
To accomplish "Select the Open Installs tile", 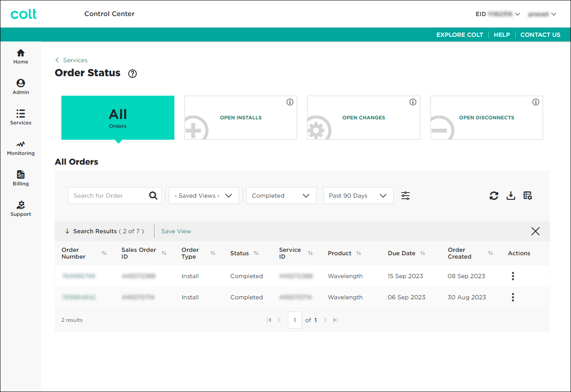I will pyautogui.click(x=241, y=118).
